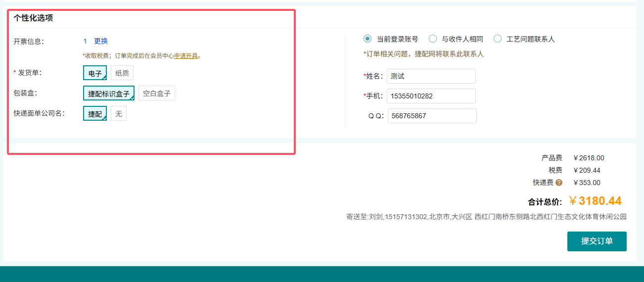Choose 空白盒子 for the 包装盒
This screenshot has height=282, width=644.
[157, 94]
